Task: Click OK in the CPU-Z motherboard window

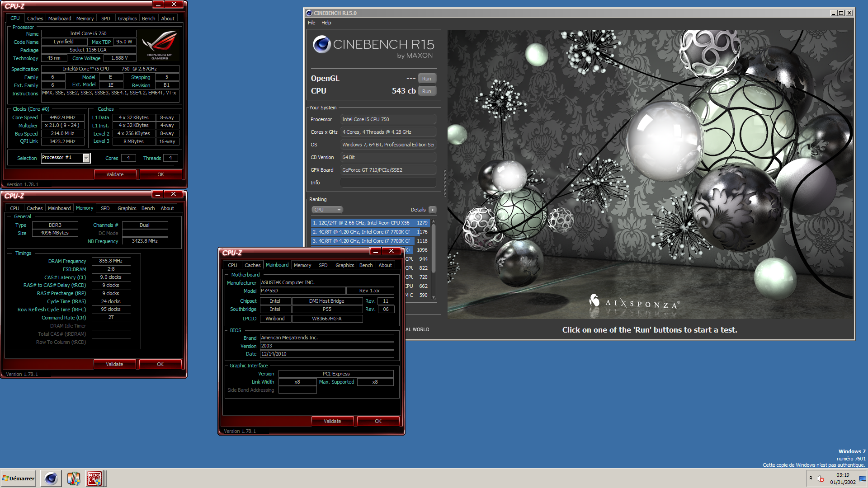Action: point(378,421)
